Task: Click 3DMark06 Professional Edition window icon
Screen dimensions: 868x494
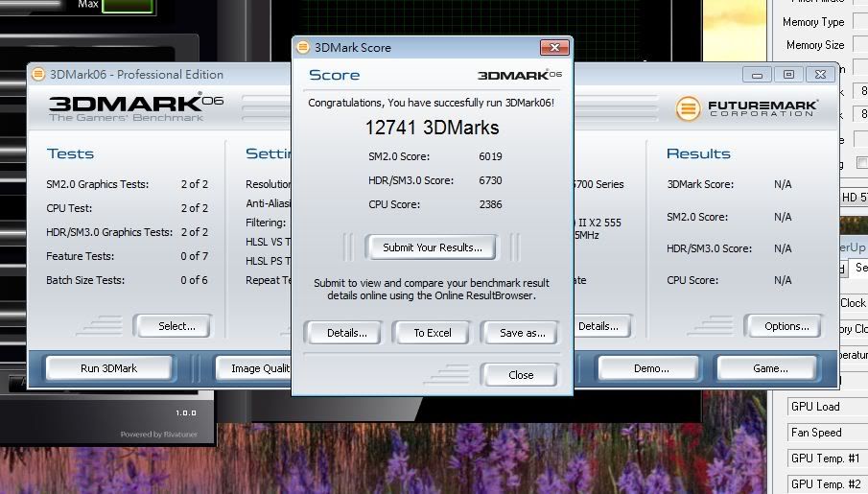Action: pyautogui.click(x=38, y=74)
